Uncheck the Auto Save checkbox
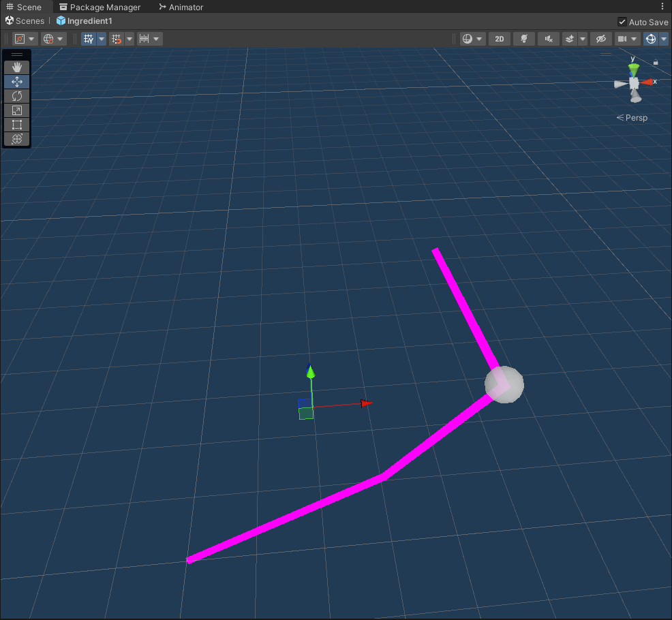 [x=622, y=22]
